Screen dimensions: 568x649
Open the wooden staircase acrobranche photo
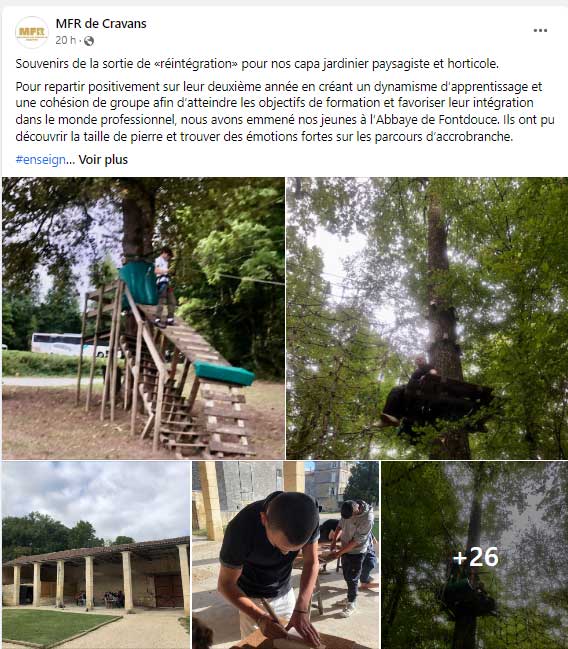(143, 318)
